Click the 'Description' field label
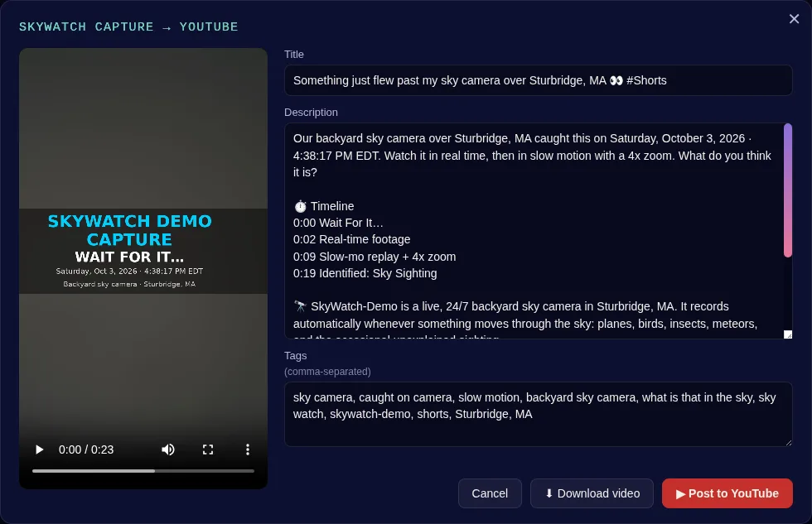Viewport: 812px width, 524px height. coord(311,113)
